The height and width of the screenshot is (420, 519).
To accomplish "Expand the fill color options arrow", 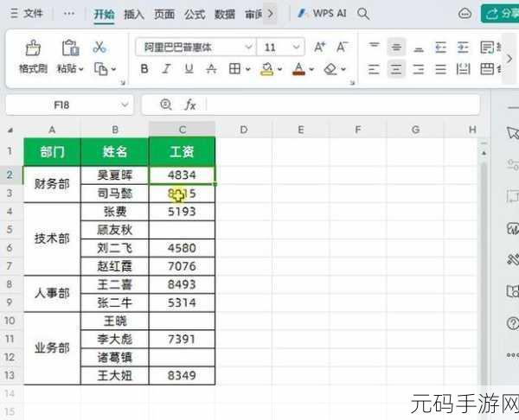I will [x=279, y=69].
